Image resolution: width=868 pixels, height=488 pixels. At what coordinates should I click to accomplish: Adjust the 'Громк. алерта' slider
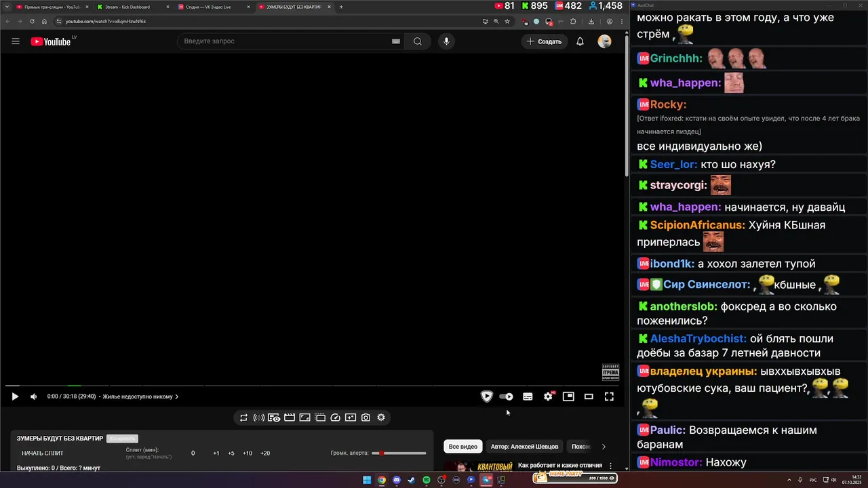point(399,453)
